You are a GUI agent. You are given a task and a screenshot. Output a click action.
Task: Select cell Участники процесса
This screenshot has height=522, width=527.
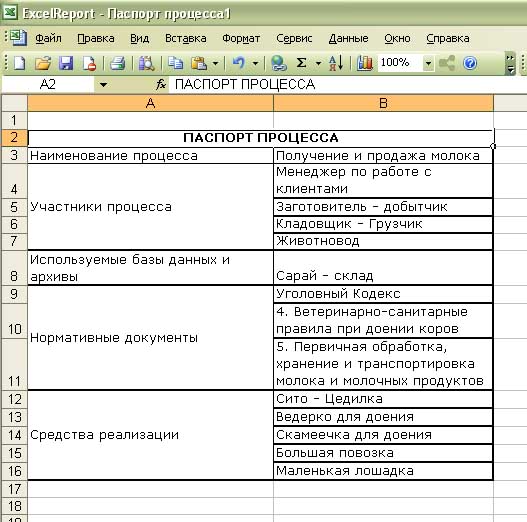tap(150, 207)
